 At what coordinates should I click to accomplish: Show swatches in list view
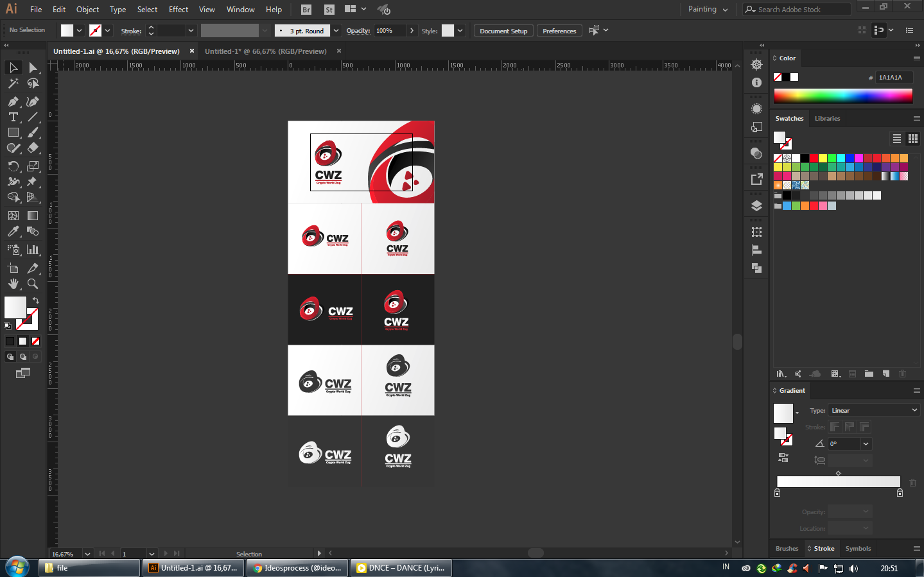tap(897, 139)
